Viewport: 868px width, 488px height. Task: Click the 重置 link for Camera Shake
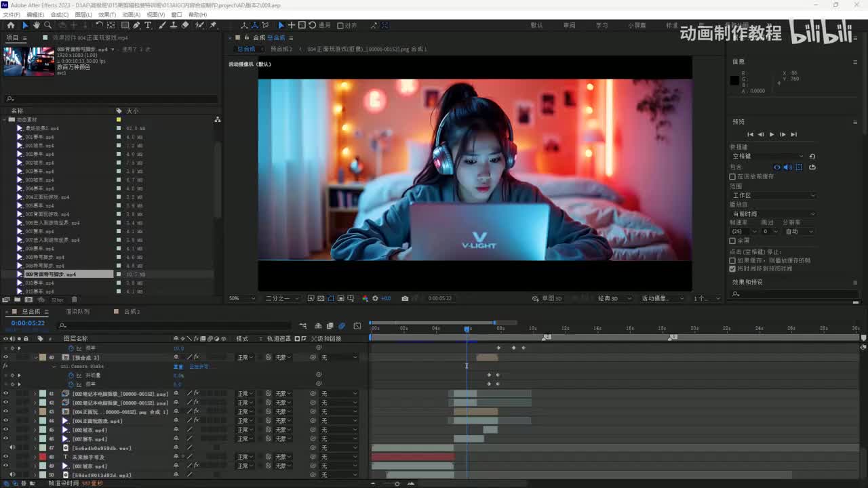pos(178,366)
